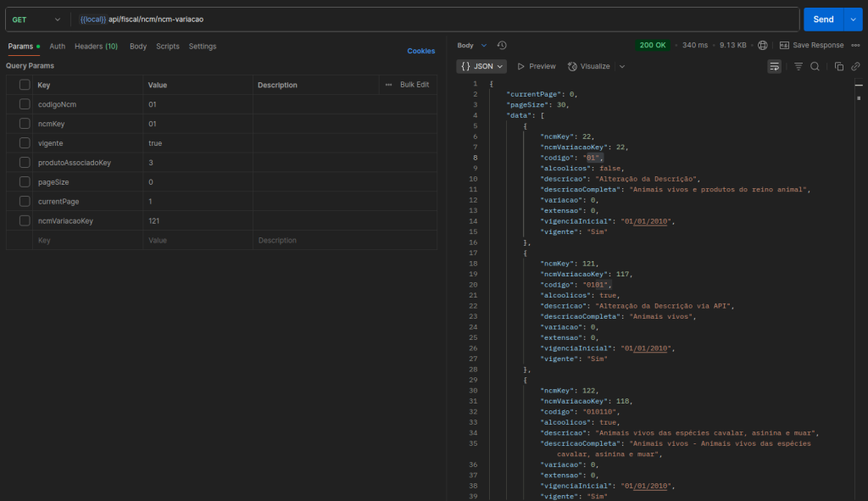Expand the Send button arrow menu
The width and height of the screenshot is (868, 501).
pyautogui.click(x=853, y=19)
